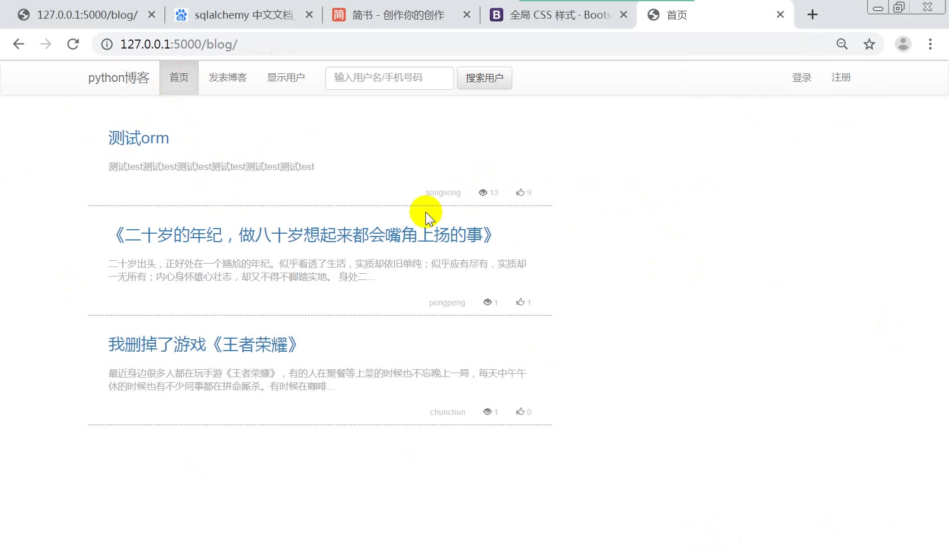Open the blog post 测试orm
Image resolution: width=949 pixels, height=560 pixels.
tap(138, 138)
